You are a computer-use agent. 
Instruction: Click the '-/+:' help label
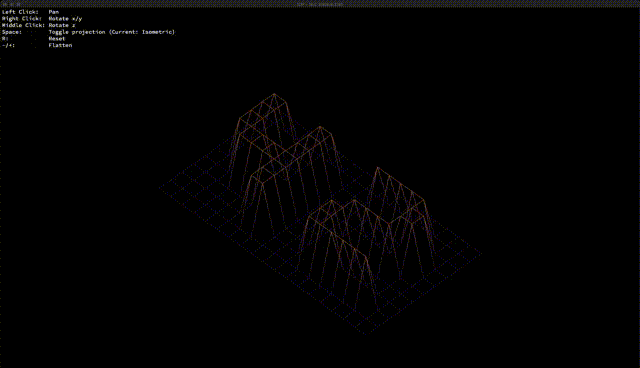pos(8,45)
